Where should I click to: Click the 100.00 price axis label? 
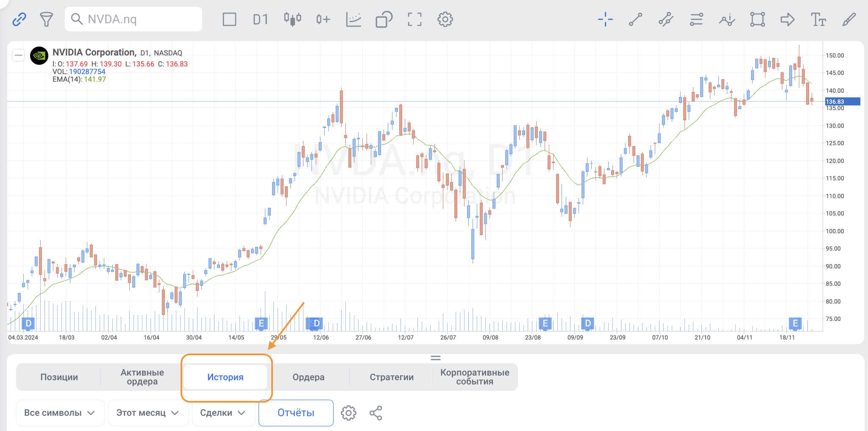pyautogui.click(x=835, y=231)
